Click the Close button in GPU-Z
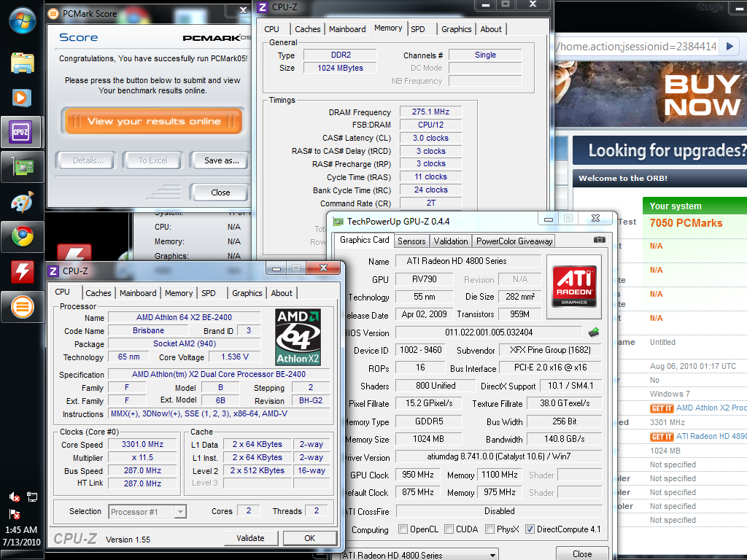The height and width of the screenshot is (560, 747). coord(582,554)
